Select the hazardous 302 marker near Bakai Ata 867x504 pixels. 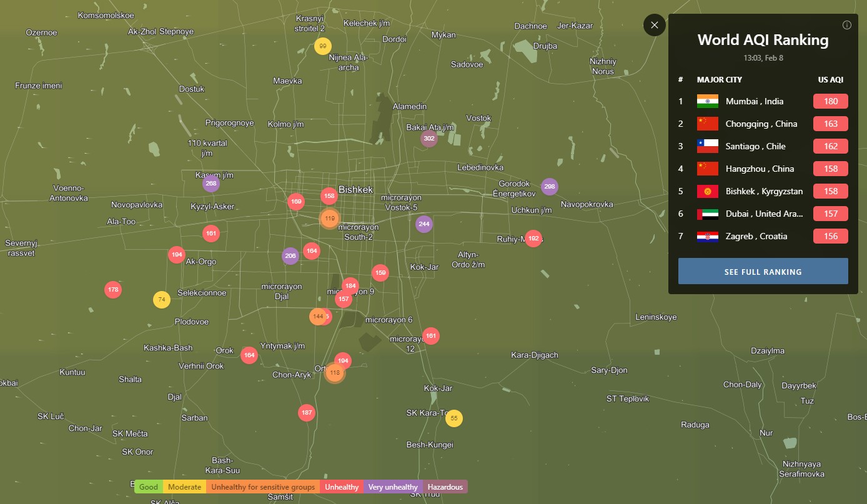[x=429, y=139]
